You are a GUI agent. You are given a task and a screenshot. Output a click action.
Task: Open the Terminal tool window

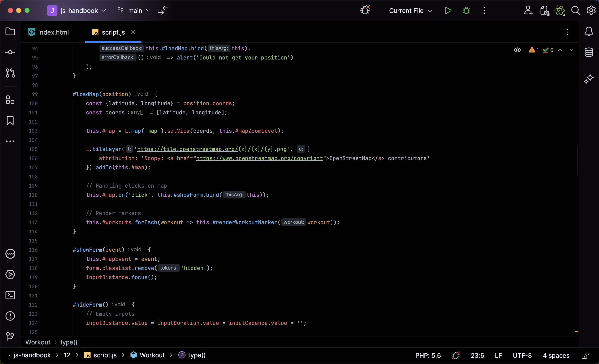coord(10,295)
